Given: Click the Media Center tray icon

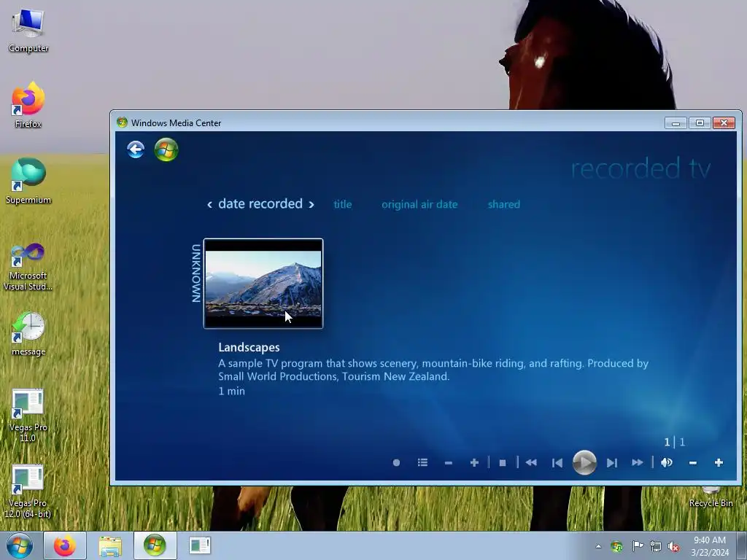Looking at the screenshot, I should (617, 546).
